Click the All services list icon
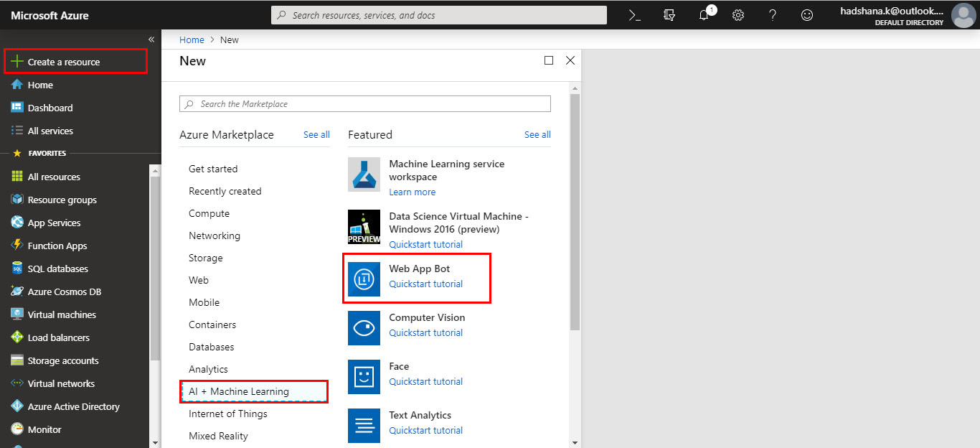This screenshot has width=980, height=448. tap(17, 131)
